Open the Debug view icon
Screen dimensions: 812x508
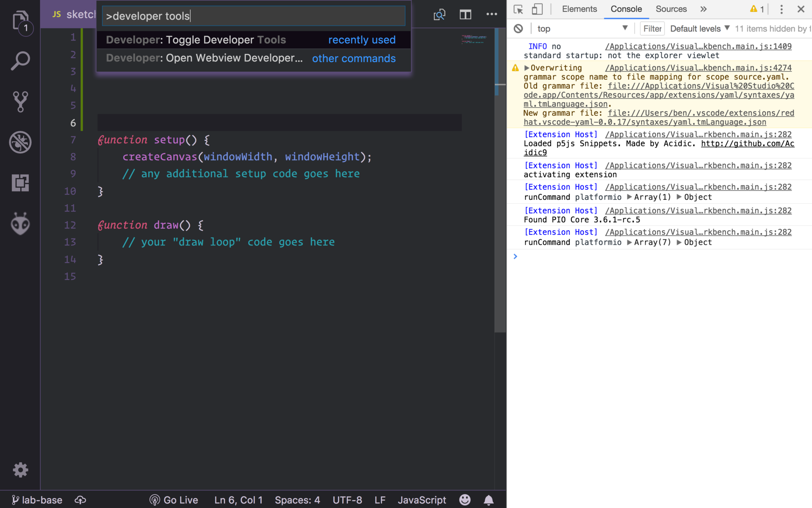click(x=20, y=142)
